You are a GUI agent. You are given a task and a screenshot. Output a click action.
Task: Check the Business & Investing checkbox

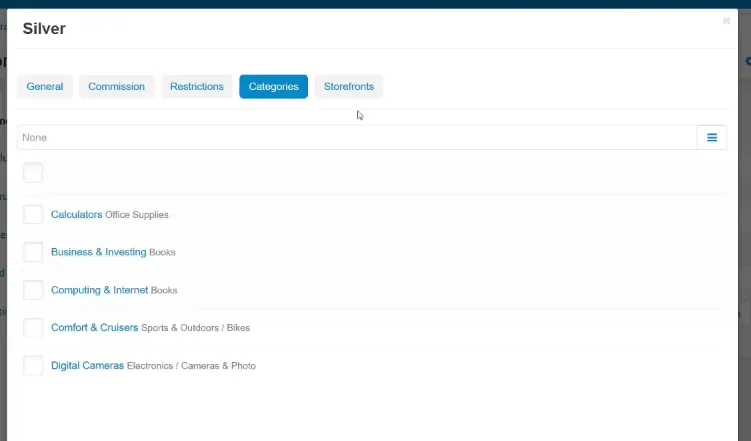[x=33, y=252]
